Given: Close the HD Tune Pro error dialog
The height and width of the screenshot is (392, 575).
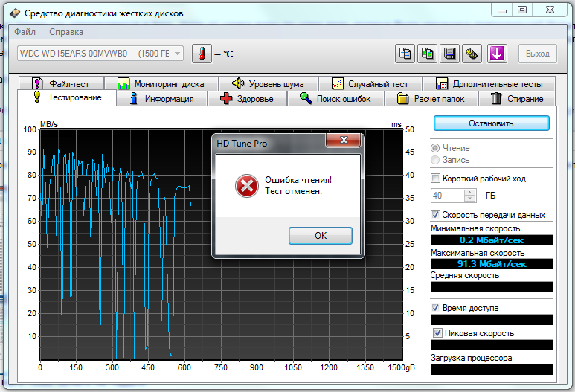Looking at the screenshot, I should coord(343,140).
